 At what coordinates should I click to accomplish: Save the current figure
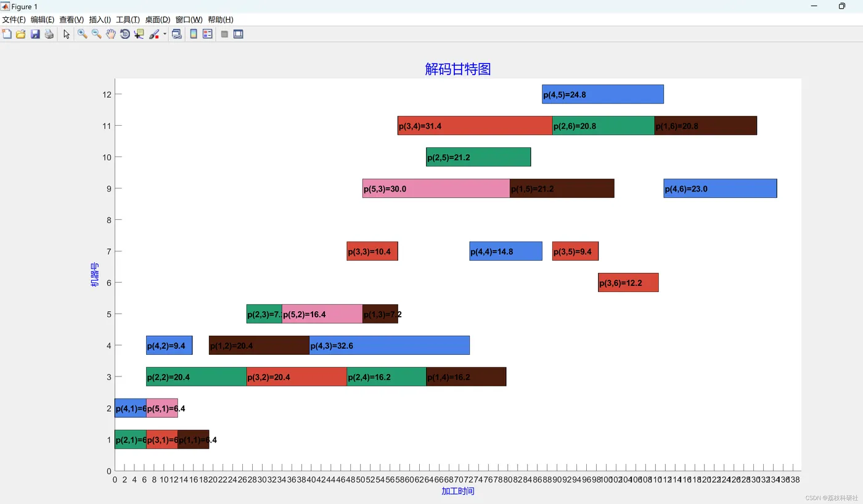tap(35, 34)
